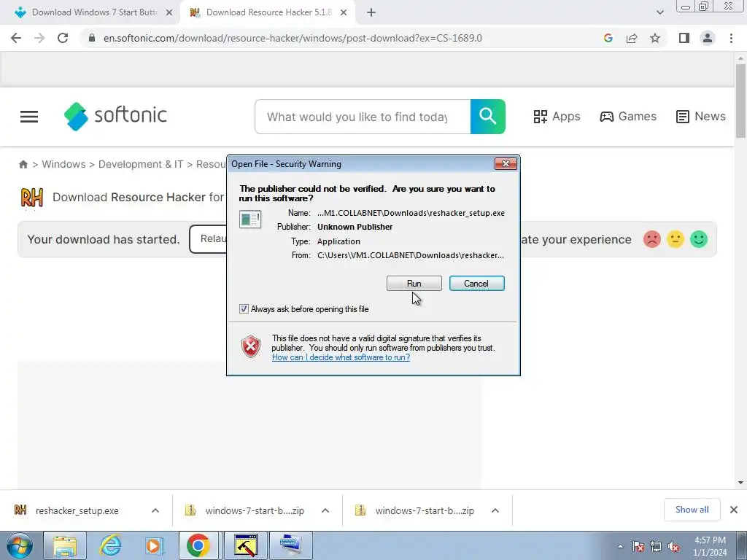Click Show all downloads button

coord(692,510)
